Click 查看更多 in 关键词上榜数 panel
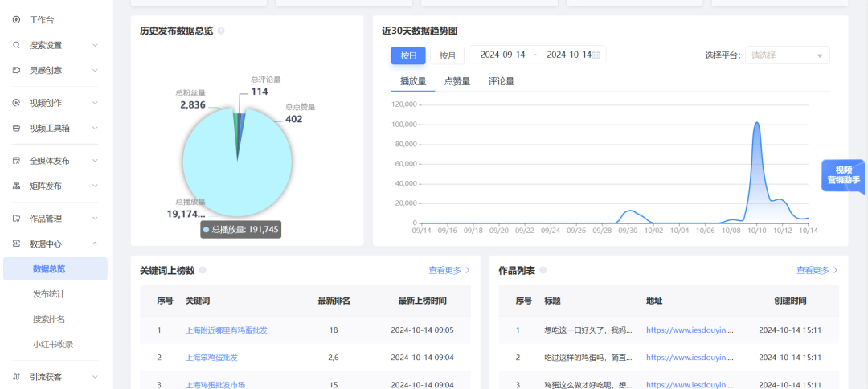Image resolution: width=868 pixels, height=389 pixels. click(449, 271)
